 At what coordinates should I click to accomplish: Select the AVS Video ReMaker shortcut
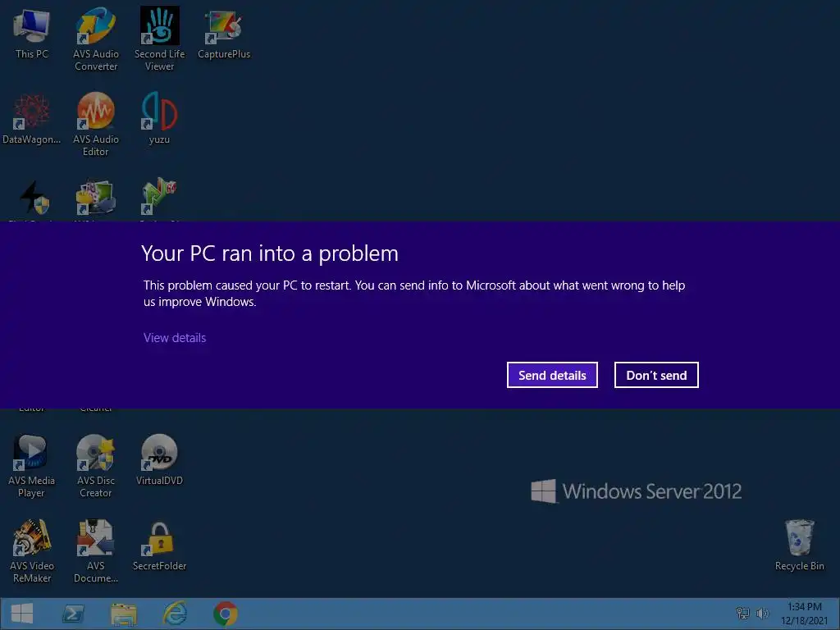click(32, 551)
